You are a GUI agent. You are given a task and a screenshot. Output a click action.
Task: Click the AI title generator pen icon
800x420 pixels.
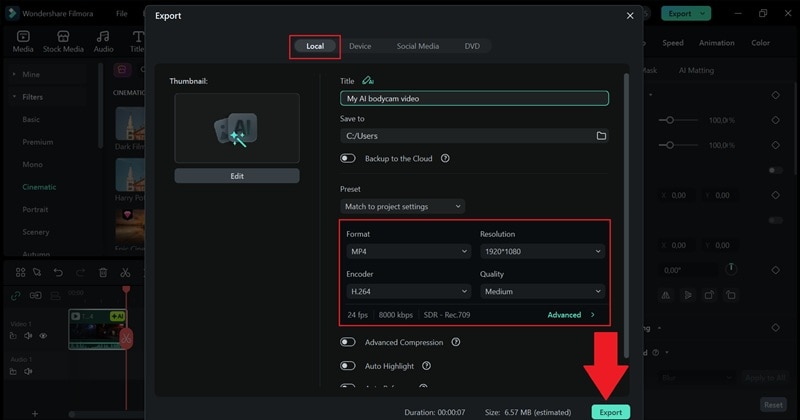pyautogui.click(x=368, y=81)
